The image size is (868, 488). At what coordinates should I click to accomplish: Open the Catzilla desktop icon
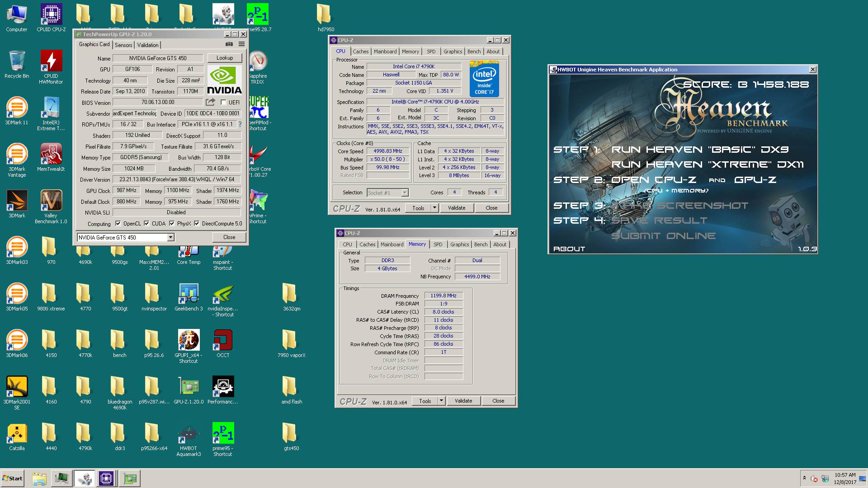pos(17,436)
